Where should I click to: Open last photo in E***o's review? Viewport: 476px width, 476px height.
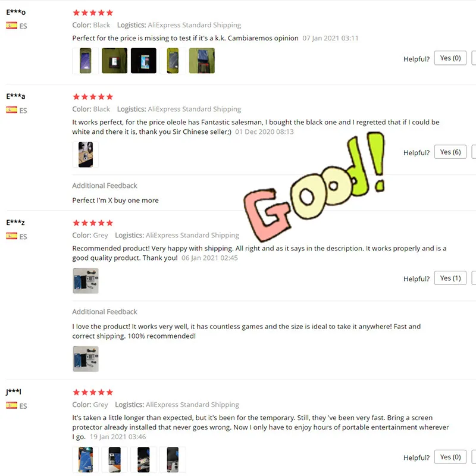pos(202,61)
